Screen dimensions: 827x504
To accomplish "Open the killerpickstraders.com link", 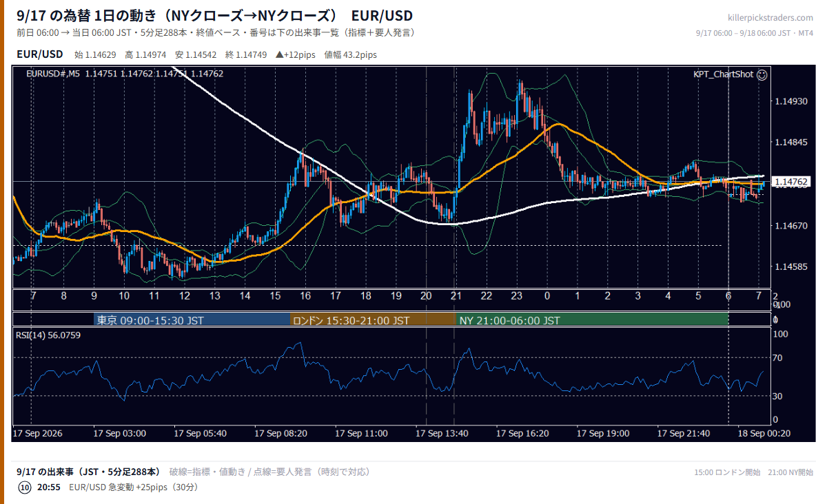I will [770, 17].
